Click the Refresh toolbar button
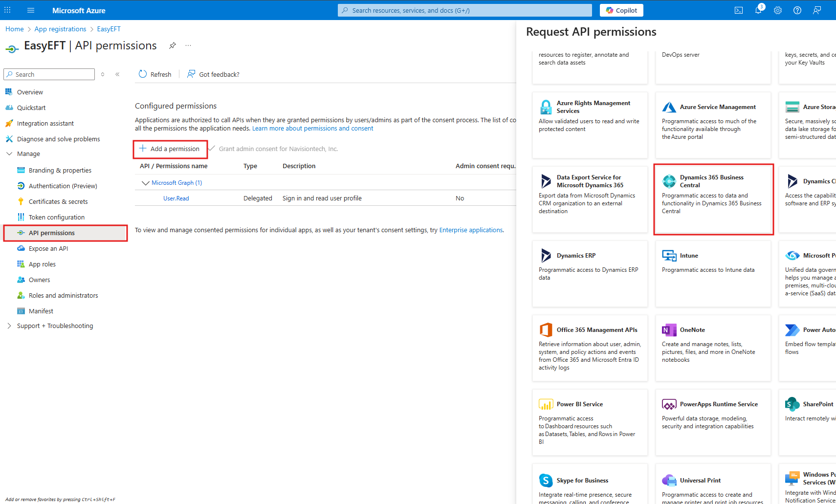 (x=155, y=74)
